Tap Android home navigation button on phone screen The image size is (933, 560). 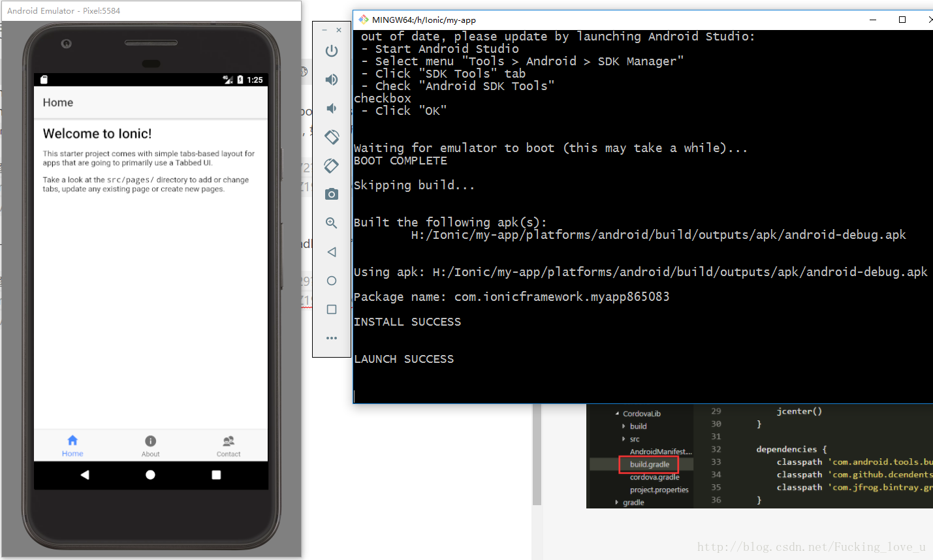[x=151, y=475]
